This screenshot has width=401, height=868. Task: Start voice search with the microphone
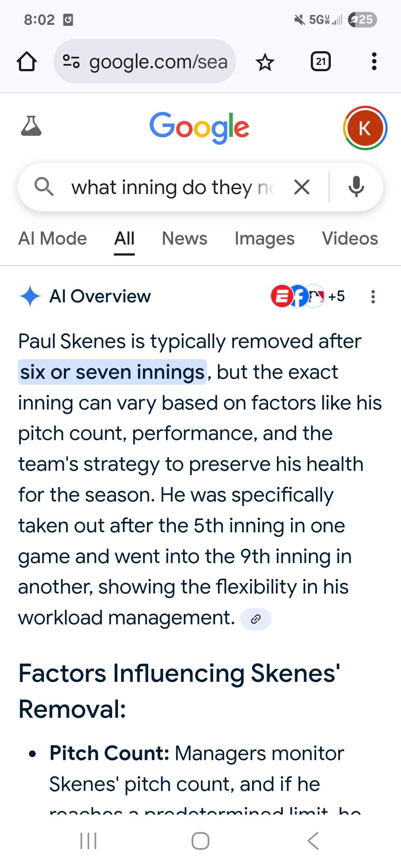click(x=356, y=187)
